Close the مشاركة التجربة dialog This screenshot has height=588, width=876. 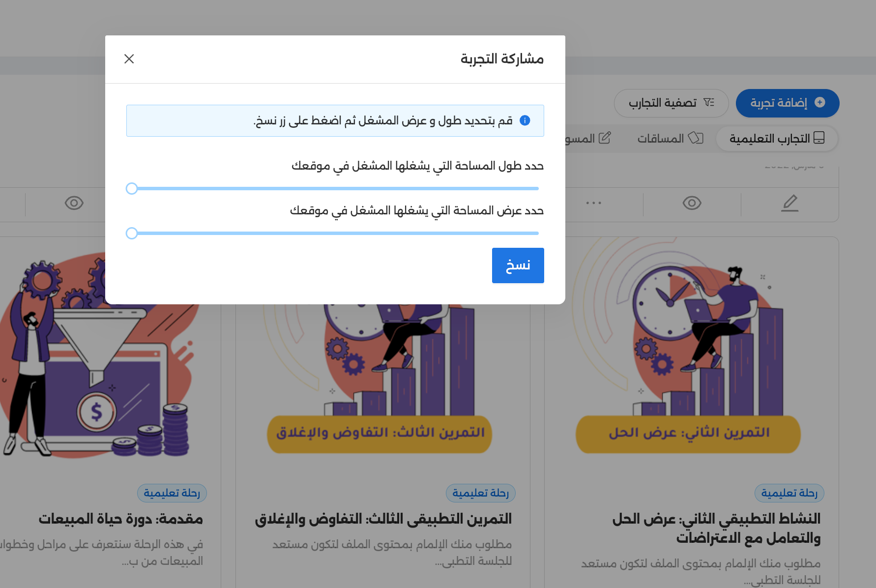[x=129, y=59]
